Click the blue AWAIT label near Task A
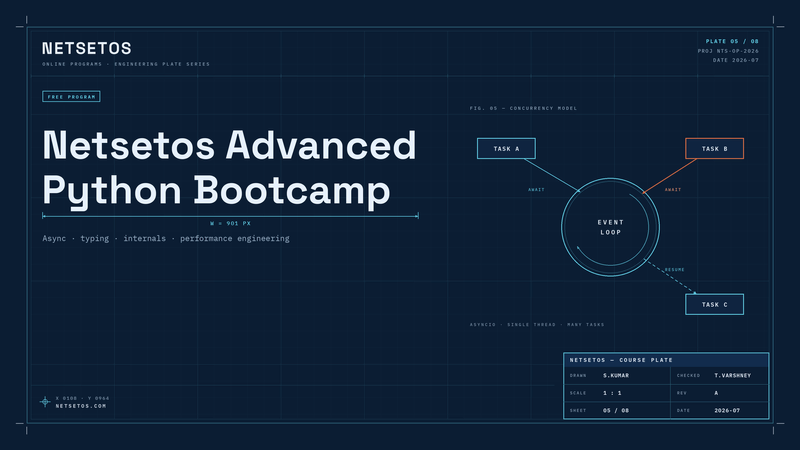800x450 pixels. click(x=536, y=190)
